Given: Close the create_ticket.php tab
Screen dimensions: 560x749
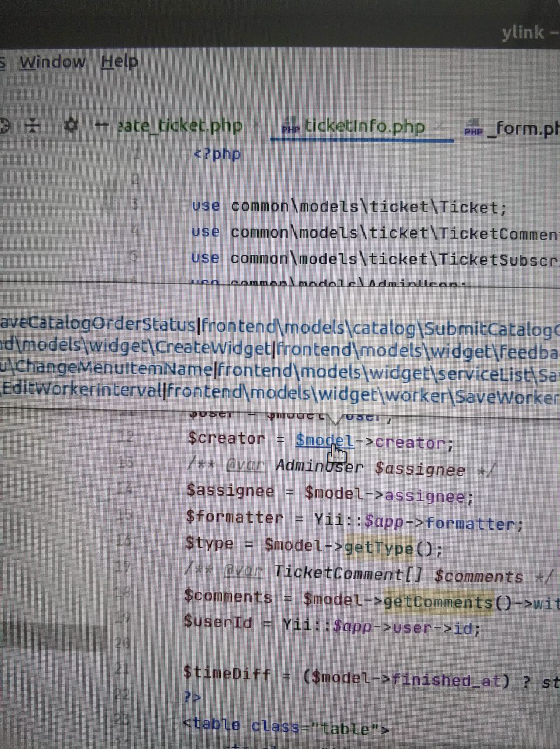Looking at the screenshot, I should coord(256,125).
